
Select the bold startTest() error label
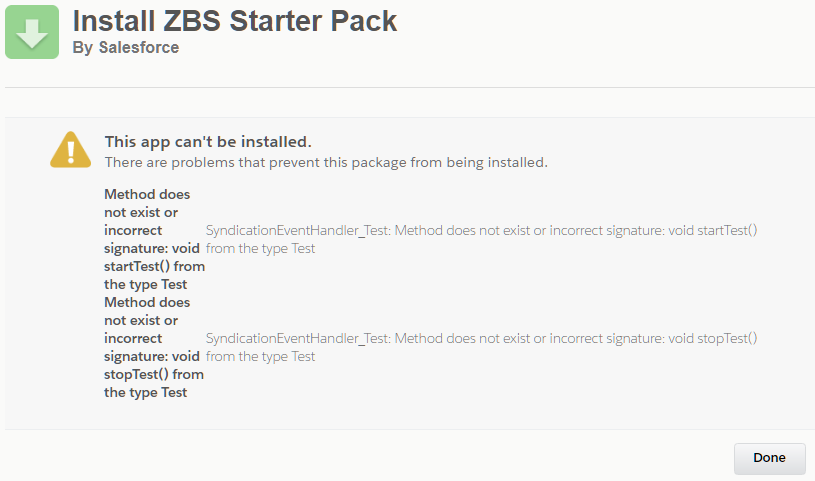(154, 239)
